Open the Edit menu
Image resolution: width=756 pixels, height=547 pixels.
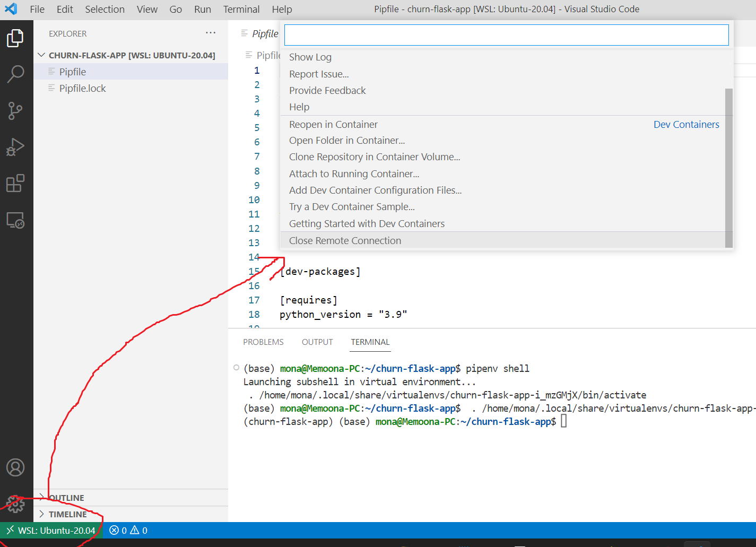point(65,9)
